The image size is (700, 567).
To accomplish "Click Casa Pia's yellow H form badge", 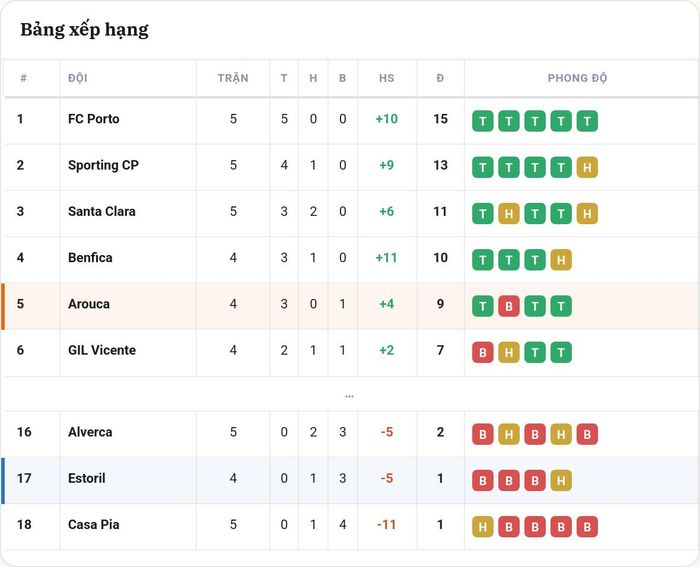I will pos(483,527).
